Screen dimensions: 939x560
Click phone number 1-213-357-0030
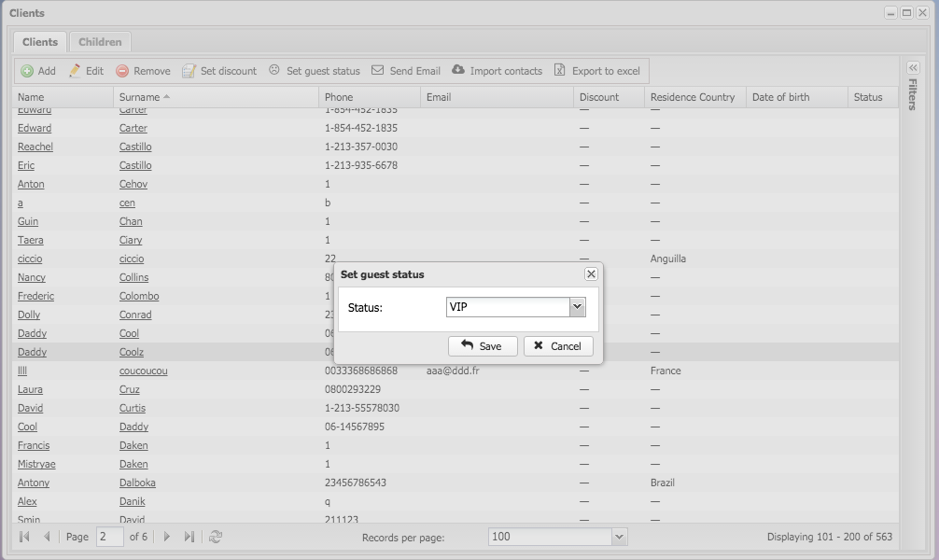pyautogui.click(x=361, y=147)
